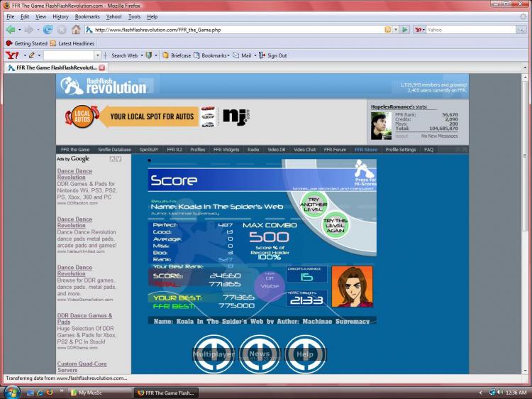Open the Help menu
This screenshot has height=399, width=532.
coord(153,16)
